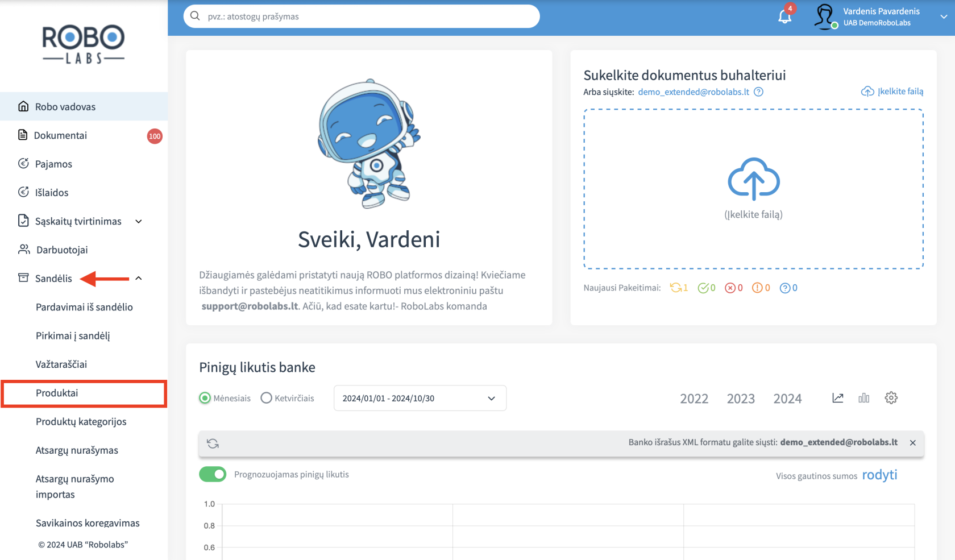Click the Pajamos euro icon
This screenshot has height=560, width=955.
coord(23,164)
